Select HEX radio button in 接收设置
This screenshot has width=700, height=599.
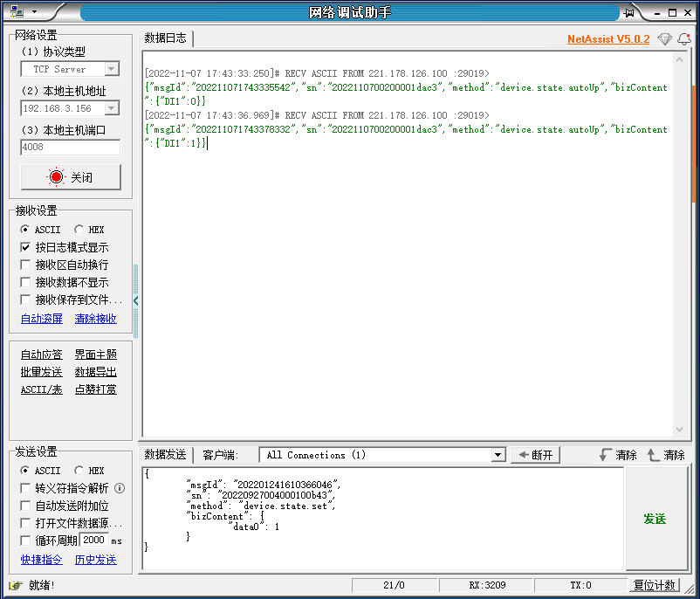(x=79, y=230)
